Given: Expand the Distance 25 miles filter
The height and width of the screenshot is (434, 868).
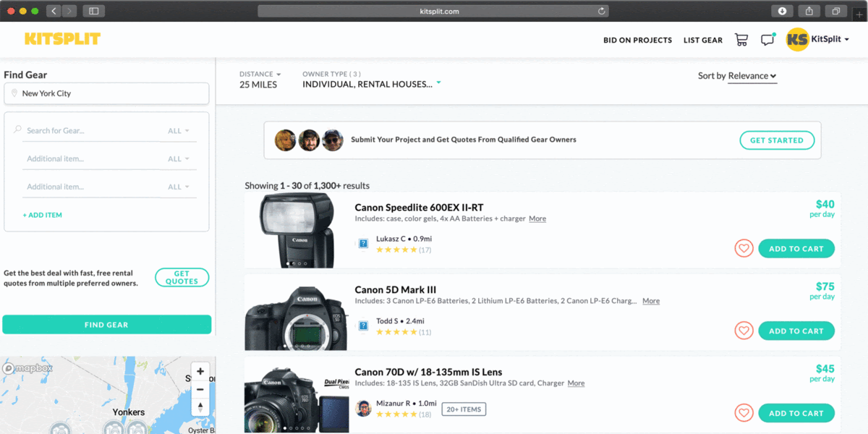Looking at the screenshot, I should pos(260,80).
